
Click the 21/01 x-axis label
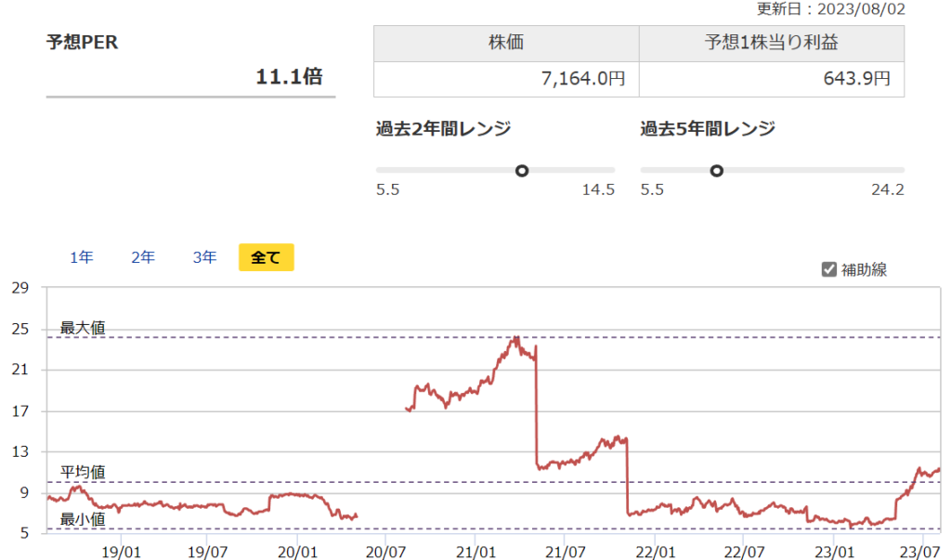click(475, 553)
